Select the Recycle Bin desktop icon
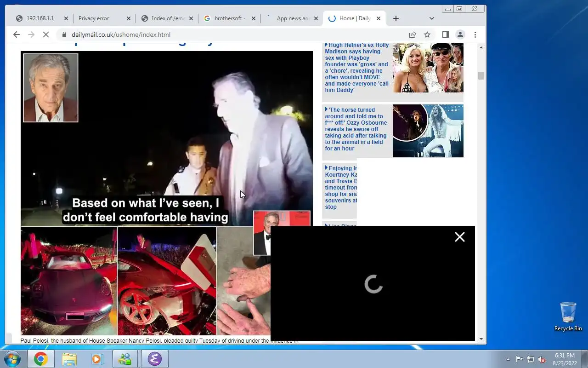588x368 pixels. click(x=568, y=316)
